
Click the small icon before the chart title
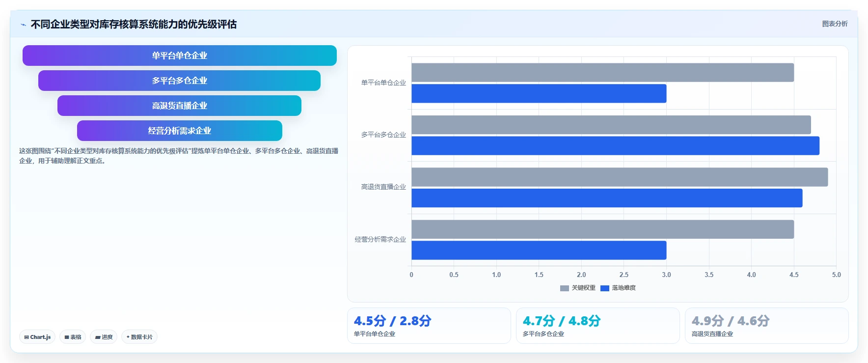[23, 25]
